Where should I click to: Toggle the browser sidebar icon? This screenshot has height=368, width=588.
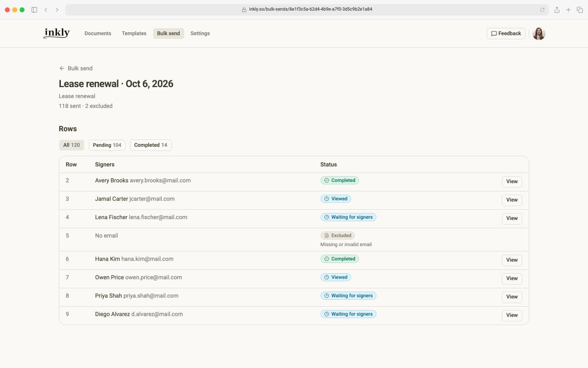34,10
